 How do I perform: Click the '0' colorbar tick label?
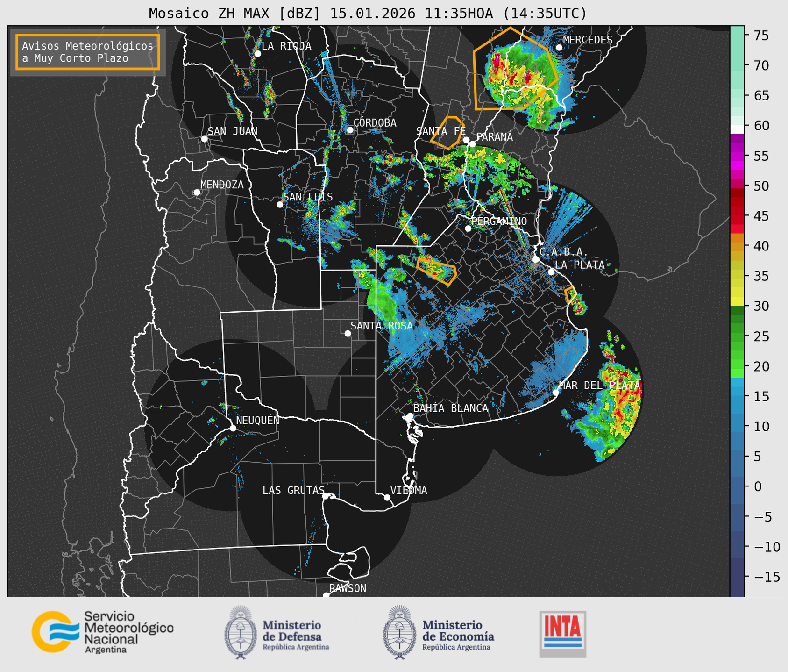point(757,486)
